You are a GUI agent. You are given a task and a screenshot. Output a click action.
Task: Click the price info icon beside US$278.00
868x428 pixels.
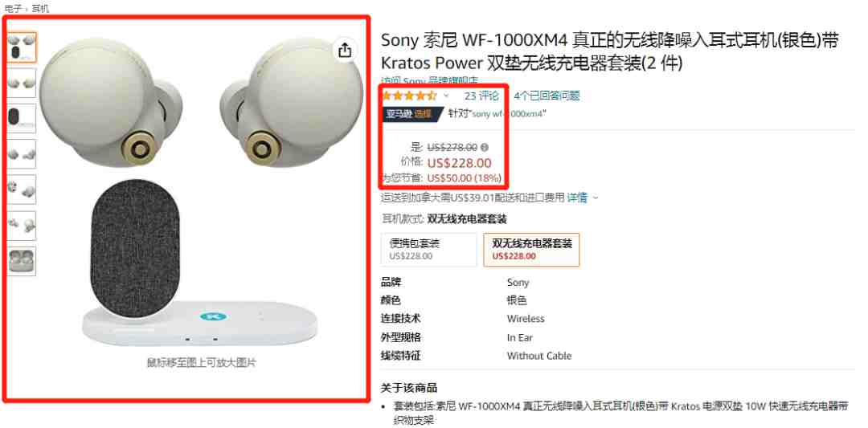coord(485,147)
